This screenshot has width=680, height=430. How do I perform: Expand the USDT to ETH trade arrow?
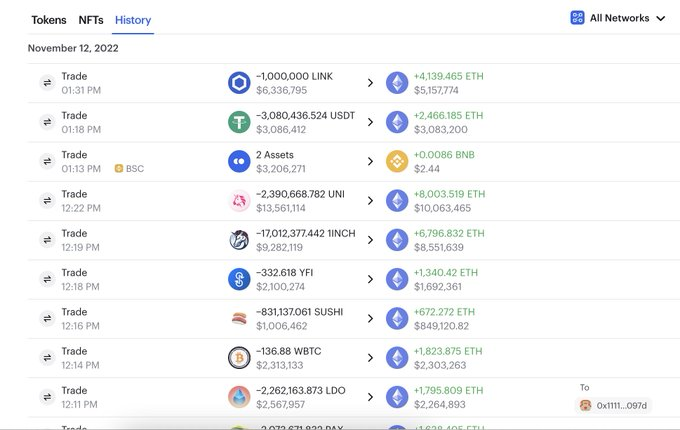tap(370, 122)
